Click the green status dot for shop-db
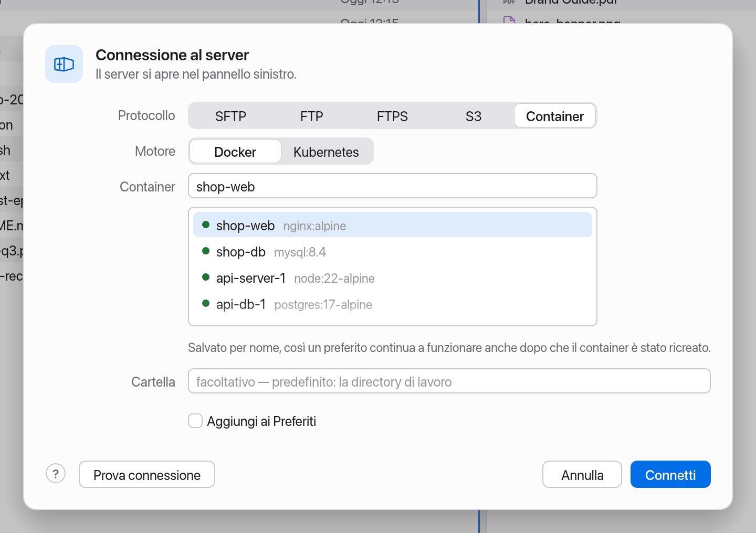 [x=206, y=251]
